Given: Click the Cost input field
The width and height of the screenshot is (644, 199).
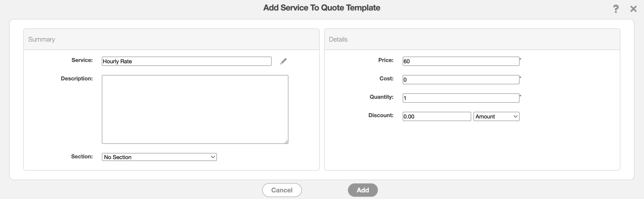Looking at the screenshot, I should [x=461, y=80].
